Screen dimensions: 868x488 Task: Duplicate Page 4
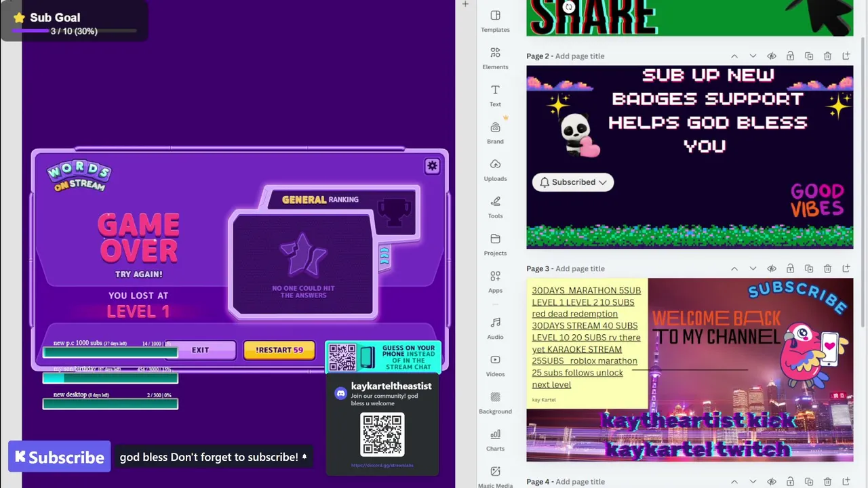809,482
